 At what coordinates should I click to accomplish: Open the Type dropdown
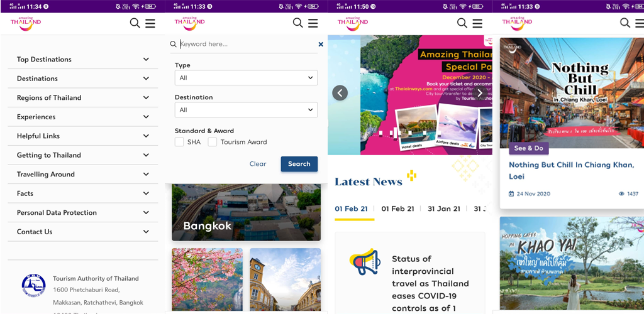point(246,77)
